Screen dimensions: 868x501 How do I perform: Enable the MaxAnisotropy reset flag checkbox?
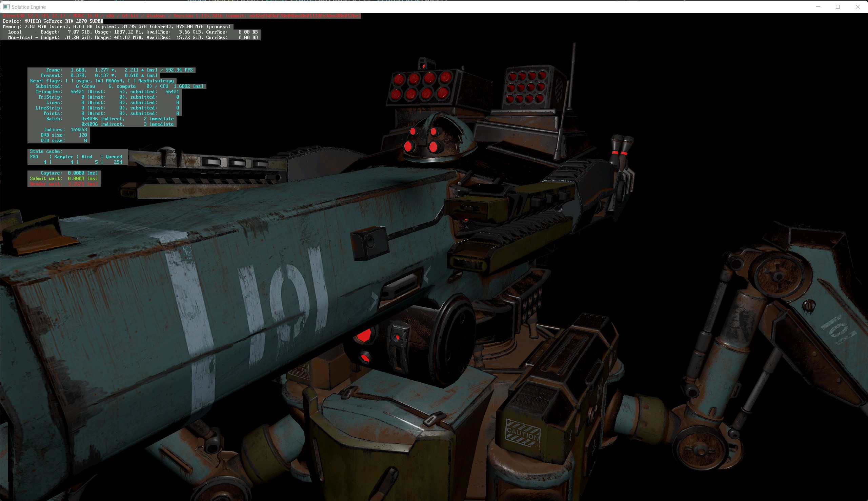pyautogui.click(x=132, y=81)
